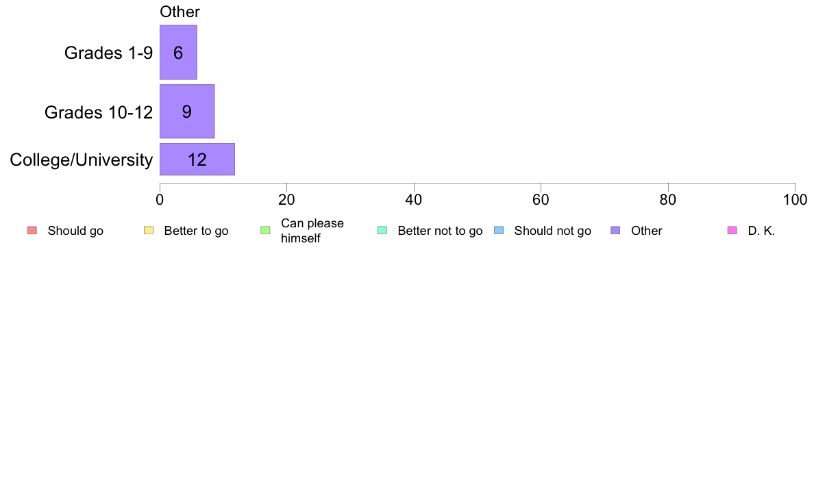The image size is (814, 504).
Task: Click the purple Other legend swatch
Action: 615,231
